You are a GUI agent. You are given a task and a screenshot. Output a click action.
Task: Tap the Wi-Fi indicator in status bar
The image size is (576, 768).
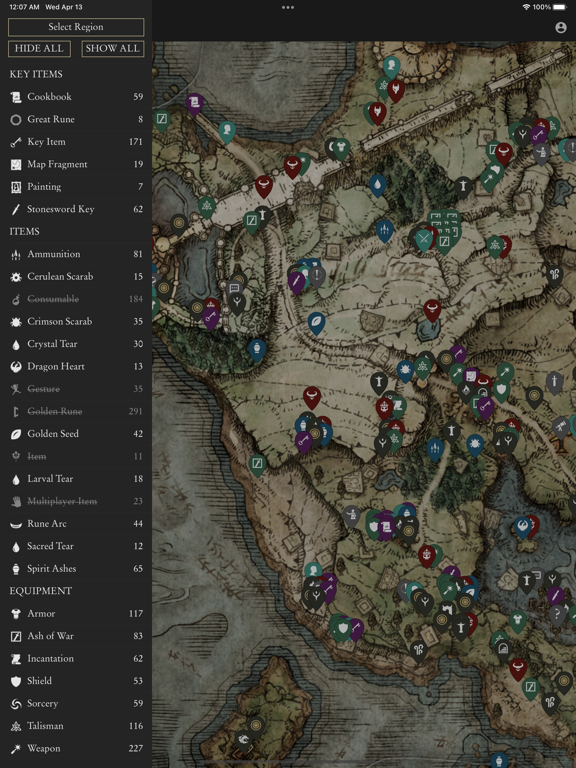(527, 7)
